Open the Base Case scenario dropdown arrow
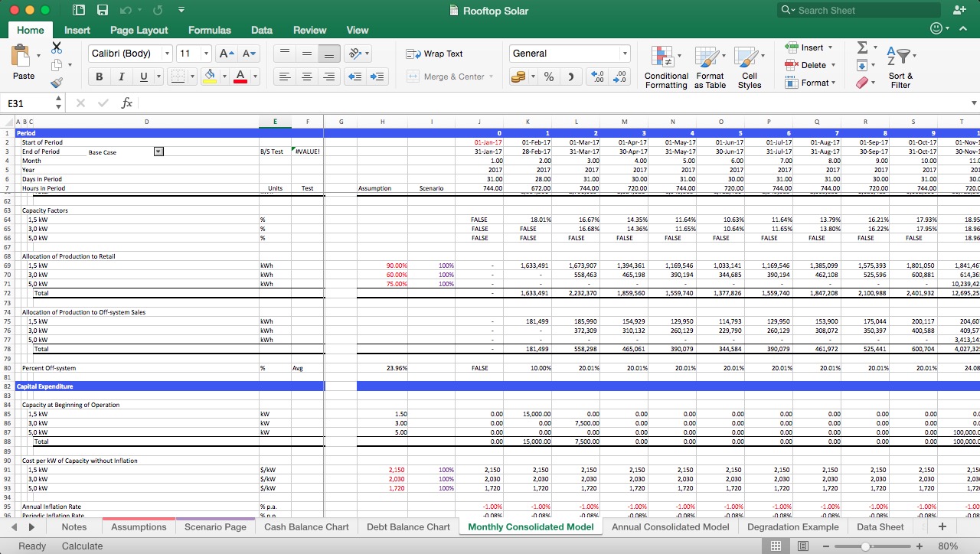The image size is (980, 554). point(158,152)
